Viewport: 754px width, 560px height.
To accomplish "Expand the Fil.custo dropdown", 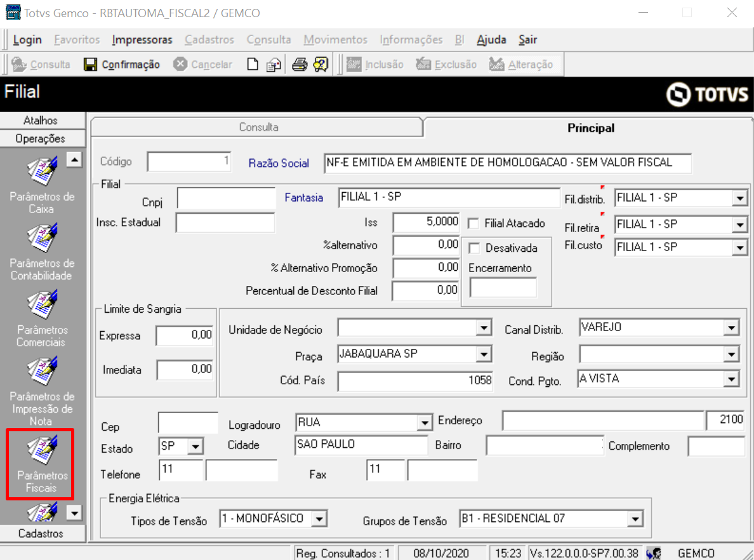I will (739, 247).
